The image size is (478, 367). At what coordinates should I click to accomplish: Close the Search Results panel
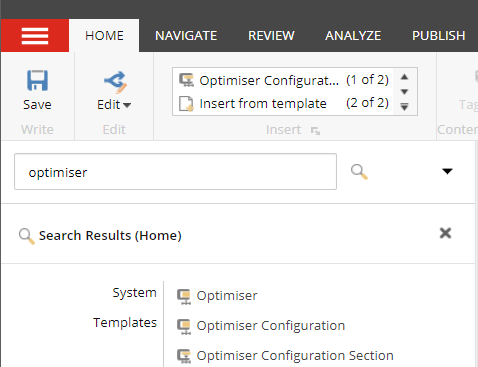[x=445, y=233]
